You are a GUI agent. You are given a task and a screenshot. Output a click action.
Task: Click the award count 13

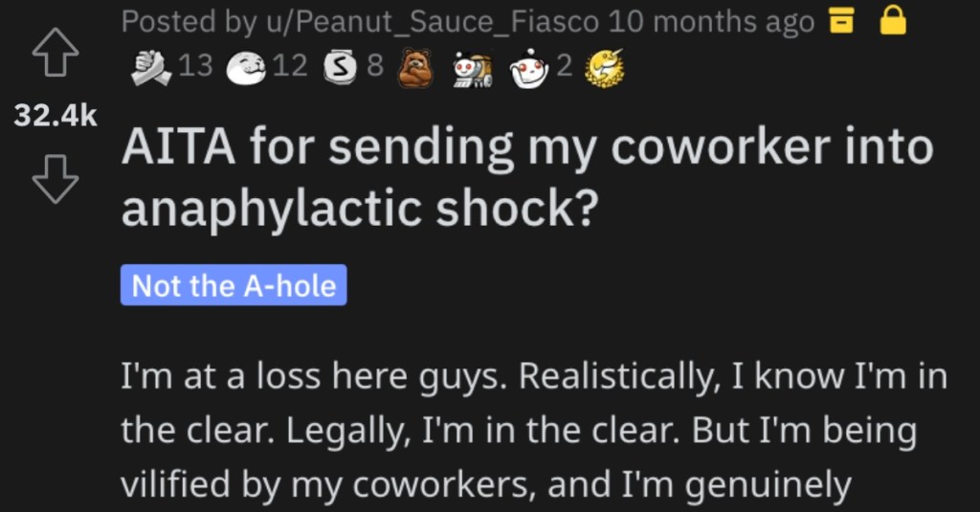[195, 65]
